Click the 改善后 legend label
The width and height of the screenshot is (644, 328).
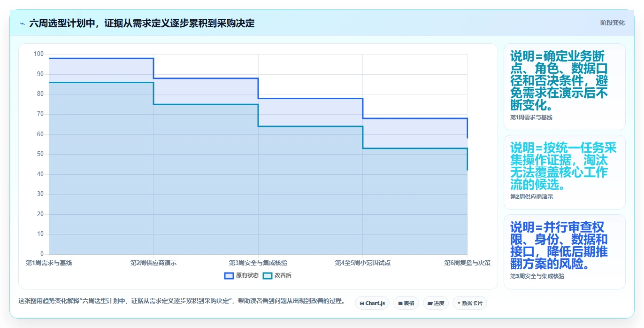[x=283, y=275]
